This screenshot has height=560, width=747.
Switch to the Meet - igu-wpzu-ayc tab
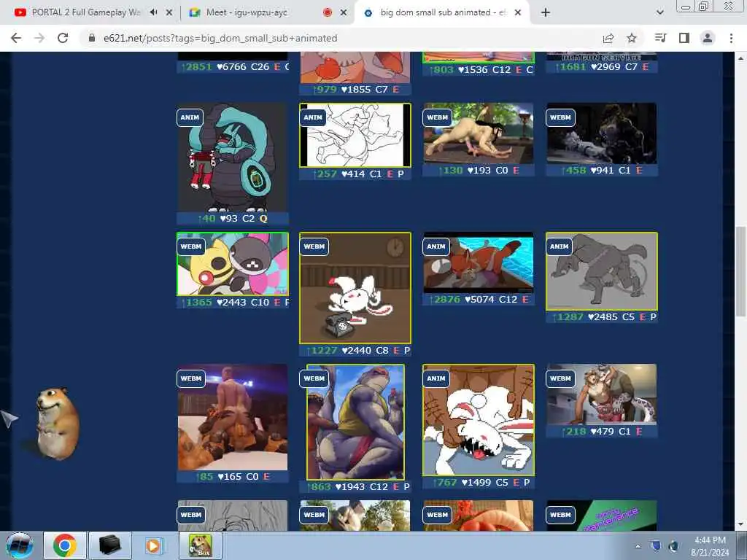click(x=247, y=12)
